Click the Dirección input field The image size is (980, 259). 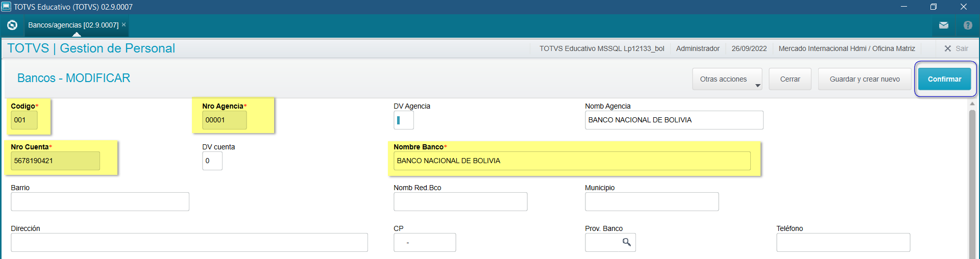(189, 242)
